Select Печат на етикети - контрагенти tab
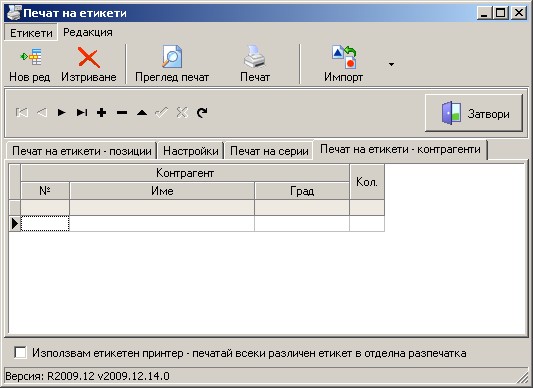The height and width of the screenshot is (388, 533). [x=400, y=149]
